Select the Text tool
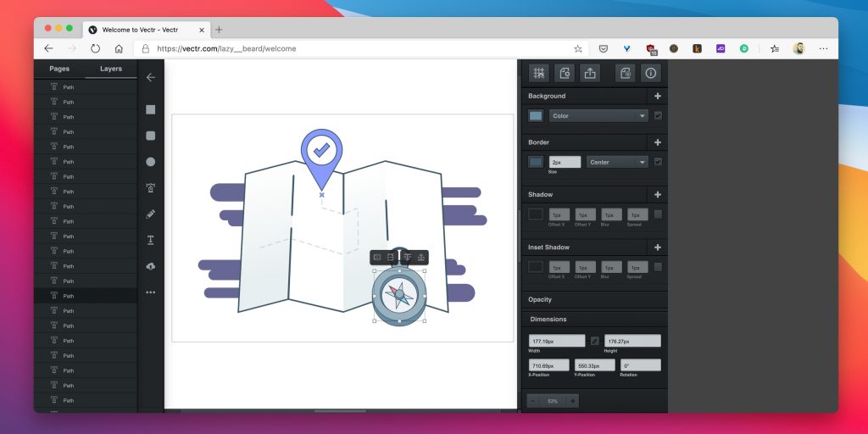 click(x=151, y=240)
